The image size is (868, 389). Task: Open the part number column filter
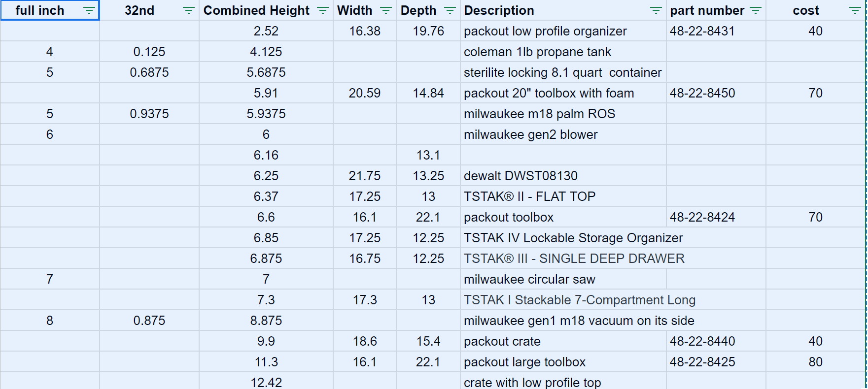pos(755,10)
